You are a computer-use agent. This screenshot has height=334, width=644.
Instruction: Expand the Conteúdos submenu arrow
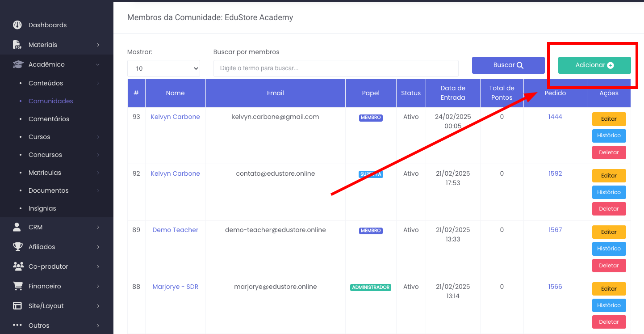pyautogui.click(x=98, y=83)
